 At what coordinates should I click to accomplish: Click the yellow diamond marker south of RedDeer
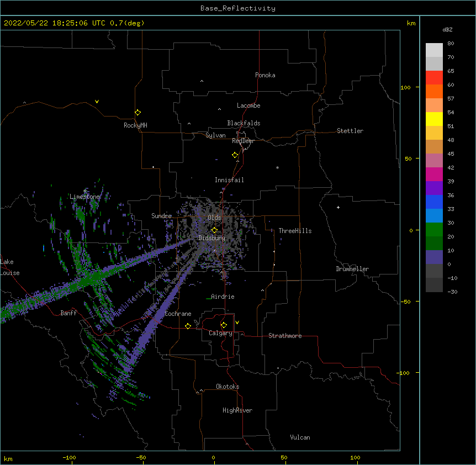[235, 155]
